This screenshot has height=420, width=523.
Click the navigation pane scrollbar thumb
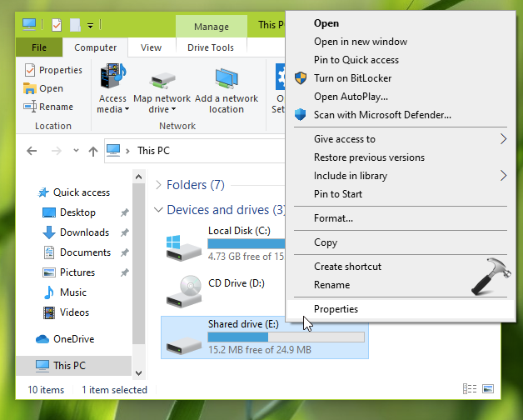point(139,264)
